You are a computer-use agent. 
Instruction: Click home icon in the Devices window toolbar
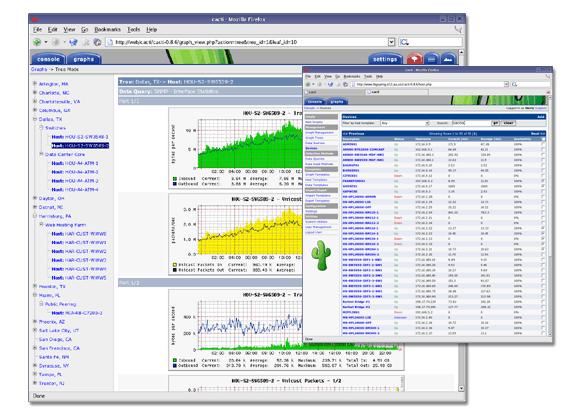(345, 84)
